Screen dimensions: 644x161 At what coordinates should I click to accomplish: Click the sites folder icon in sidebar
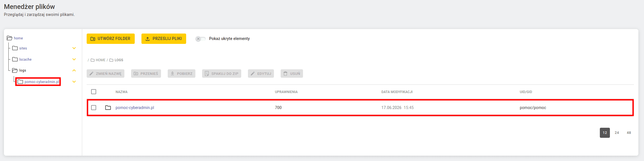15,48
